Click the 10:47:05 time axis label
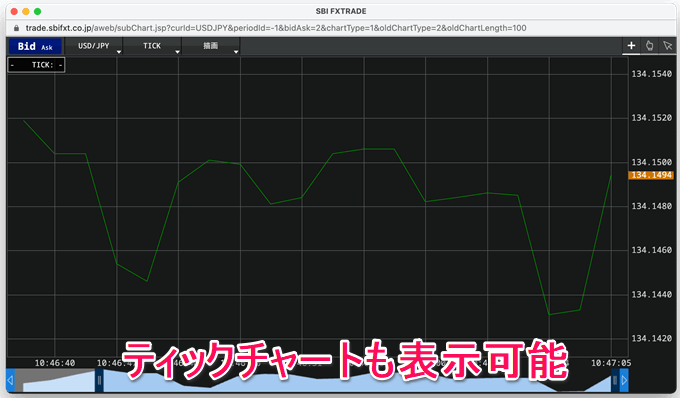 (611, 363)
